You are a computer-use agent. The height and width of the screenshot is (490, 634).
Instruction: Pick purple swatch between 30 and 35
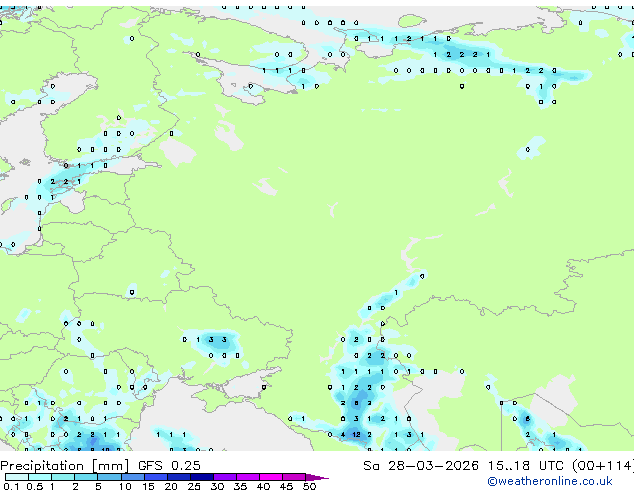click(x=225, y=477)
